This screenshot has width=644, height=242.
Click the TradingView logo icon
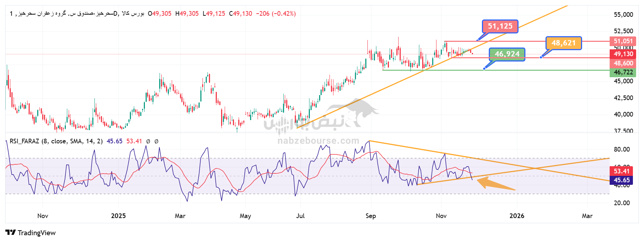click(10, 233)
